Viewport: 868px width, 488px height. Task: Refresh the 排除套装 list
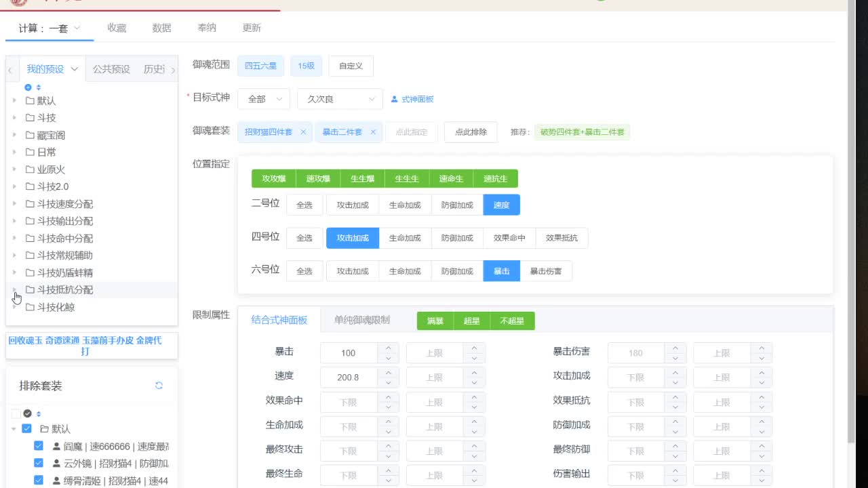(159, 386)
